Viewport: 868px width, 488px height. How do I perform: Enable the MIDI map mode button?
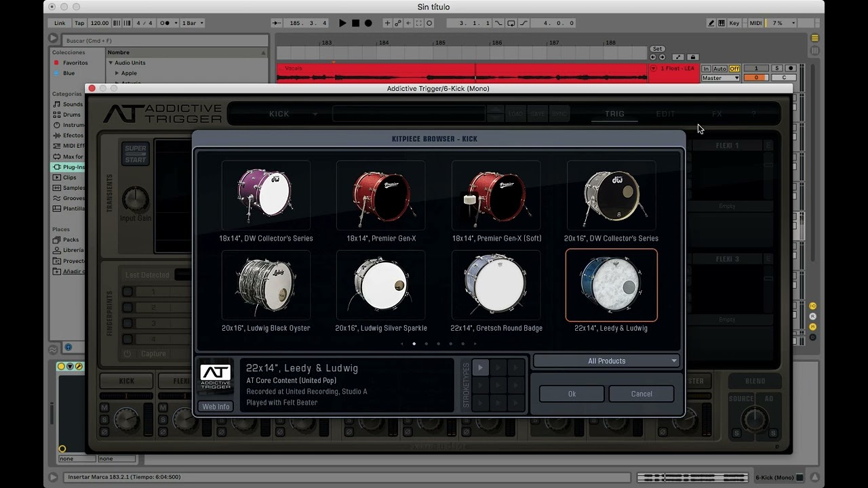click(755, 23)
